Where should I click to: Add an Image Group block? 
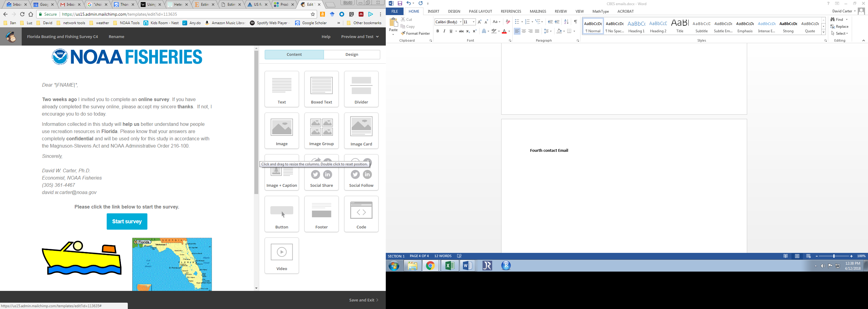pos(322,131)
